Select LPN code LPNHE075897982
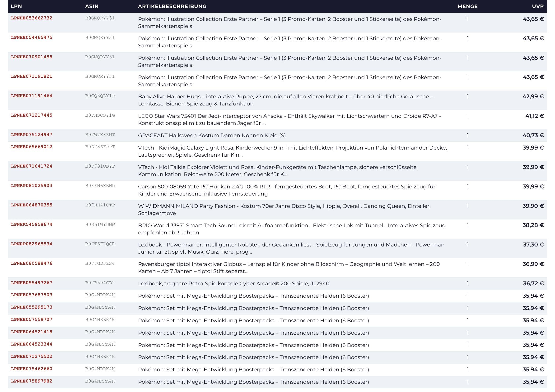This screenshot has height=392, width=555. click(x=31, y=381)
